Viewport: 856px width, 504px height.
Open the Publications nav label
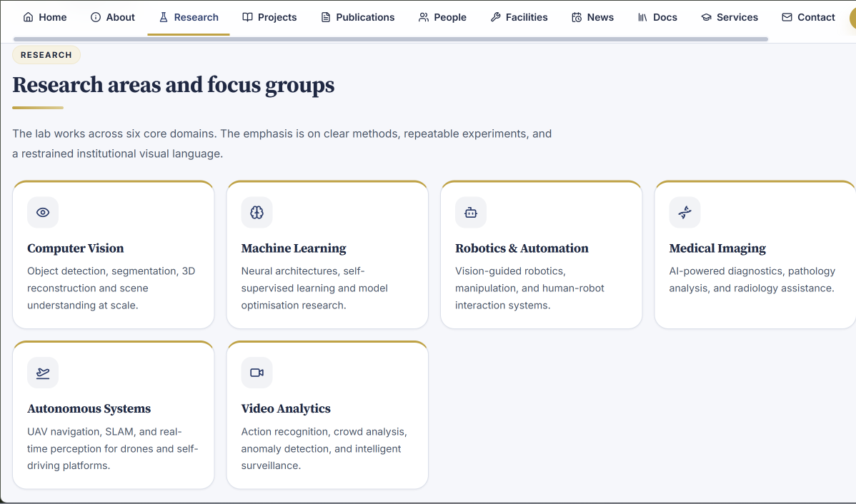click(365, 17)
